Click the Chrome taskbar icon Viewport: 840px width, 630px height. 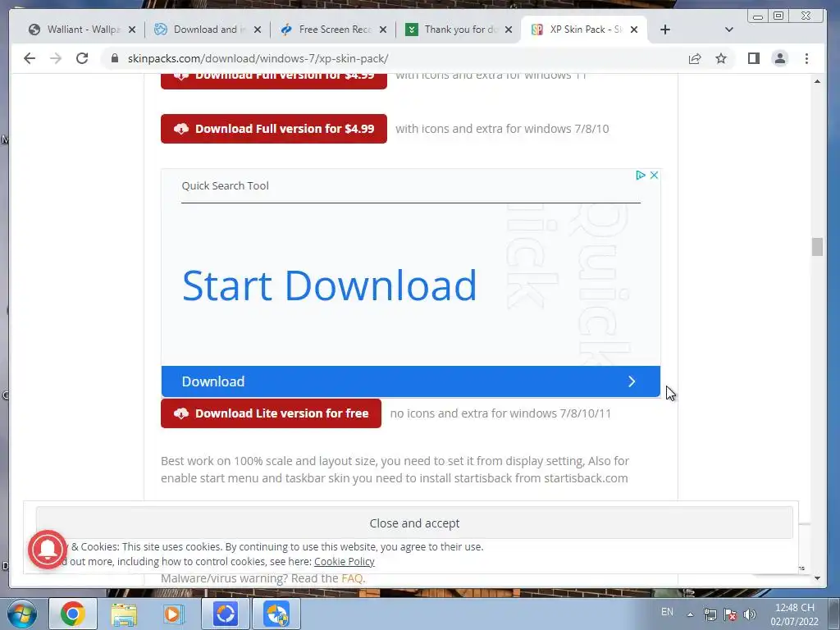(73, 614)
